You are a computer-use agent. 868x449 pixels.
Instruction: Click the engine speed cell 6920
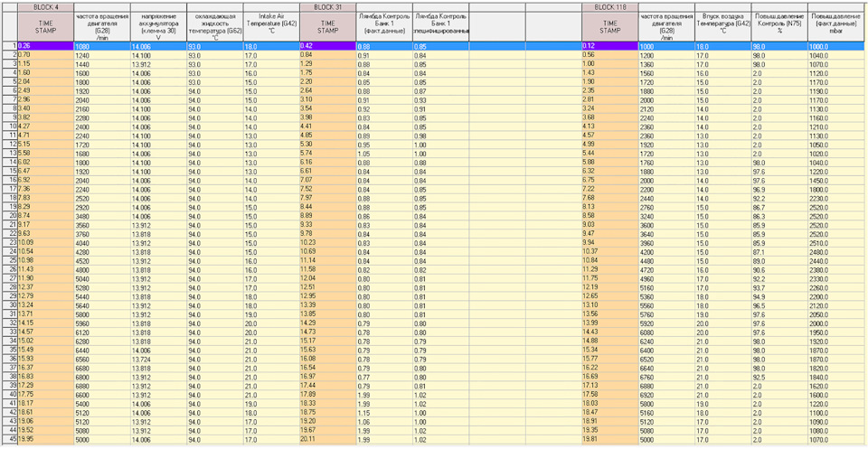click(x=666, y=394)
